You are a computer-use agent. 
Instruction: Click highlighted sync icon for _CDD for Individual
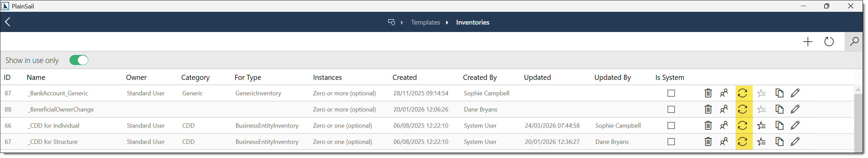coord(743,126)
